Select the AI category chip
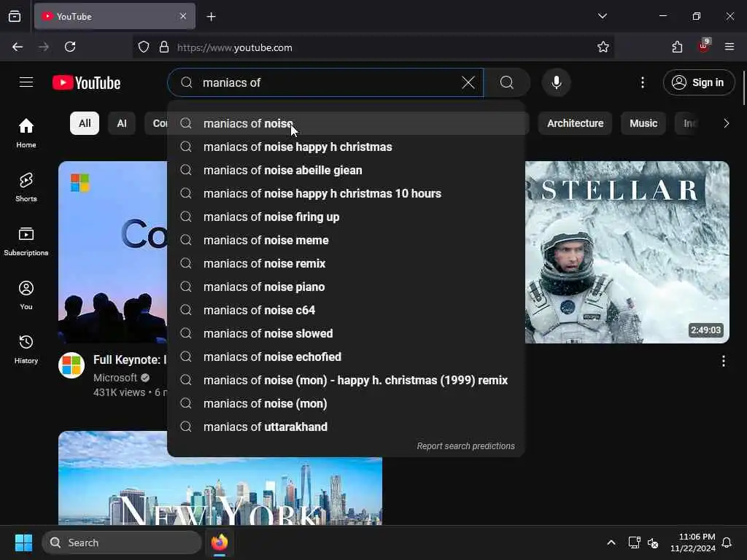The height and width of the screenshot is (560, 747). [x=122, y=123]
